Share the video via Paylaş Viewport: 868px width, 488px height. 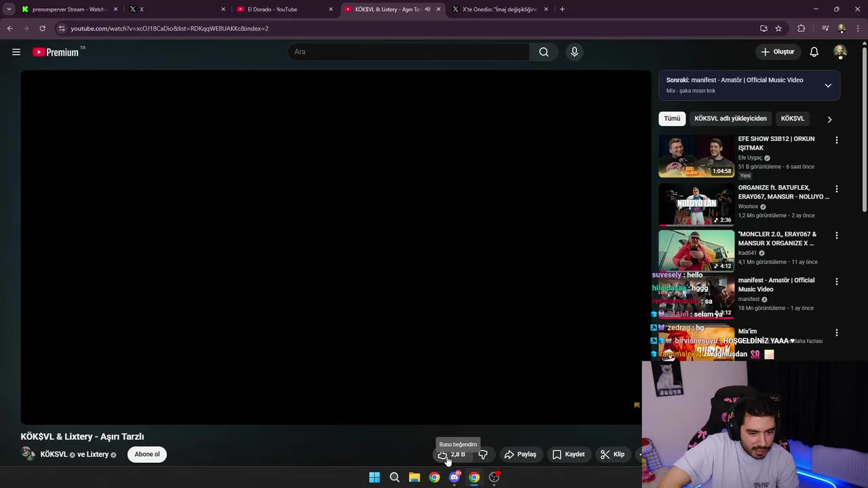(520, 455)
